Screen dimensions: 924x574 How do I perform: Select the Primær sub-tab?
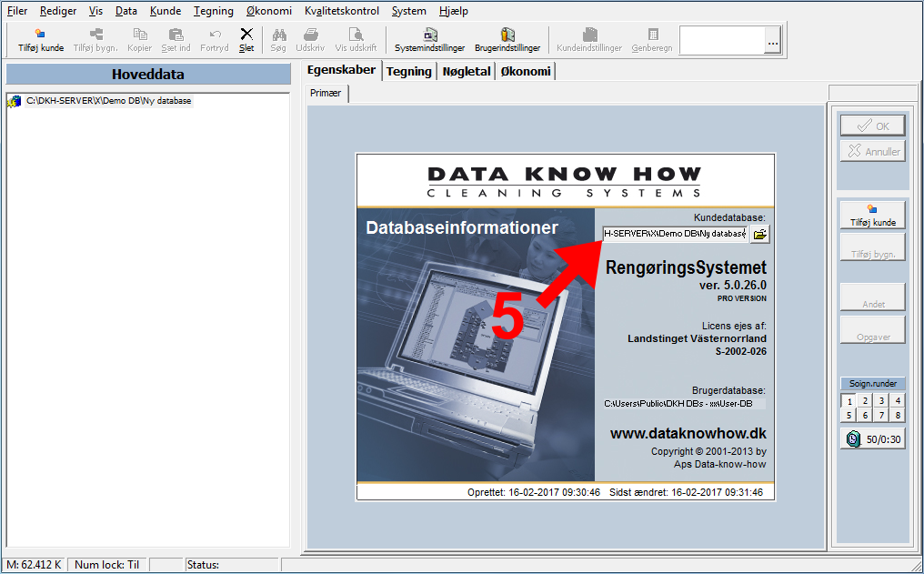pyautogui.click(x=326, y=93)
